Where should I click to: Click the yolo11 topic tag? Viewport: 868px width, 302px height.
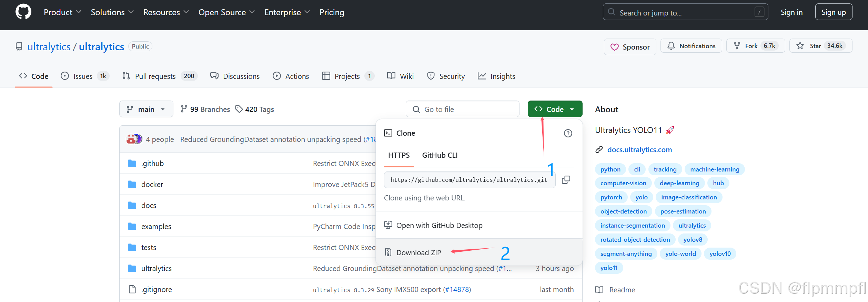pyautogui.click(x=609, y=268)
